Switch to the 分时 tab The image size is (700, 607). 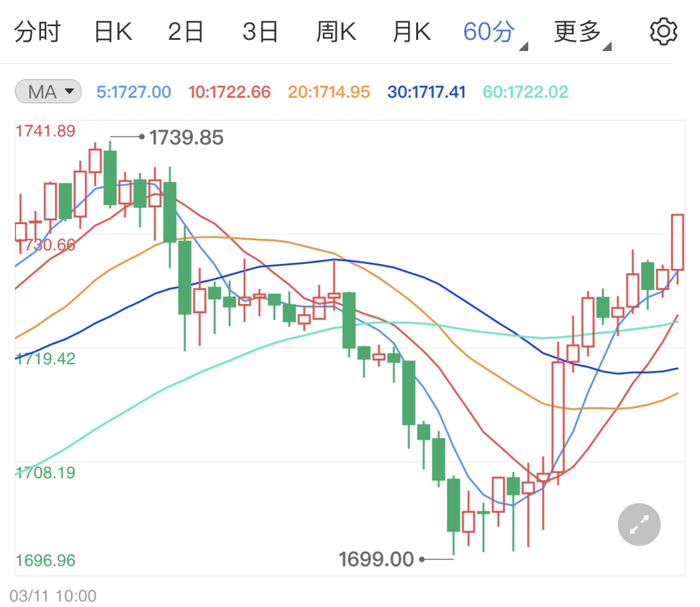click(x=37, y=32)
